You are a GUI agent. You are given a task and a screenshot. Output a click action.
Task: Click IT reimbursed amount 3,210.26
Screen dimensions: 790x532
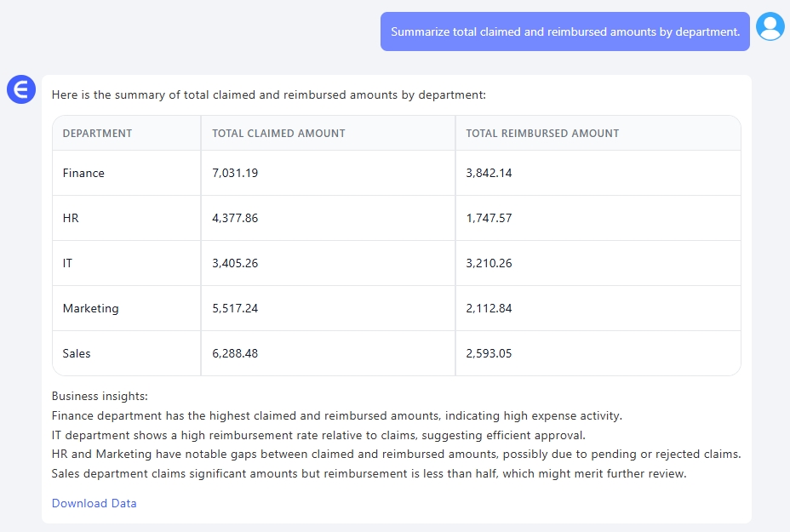[x=489, y=263]
